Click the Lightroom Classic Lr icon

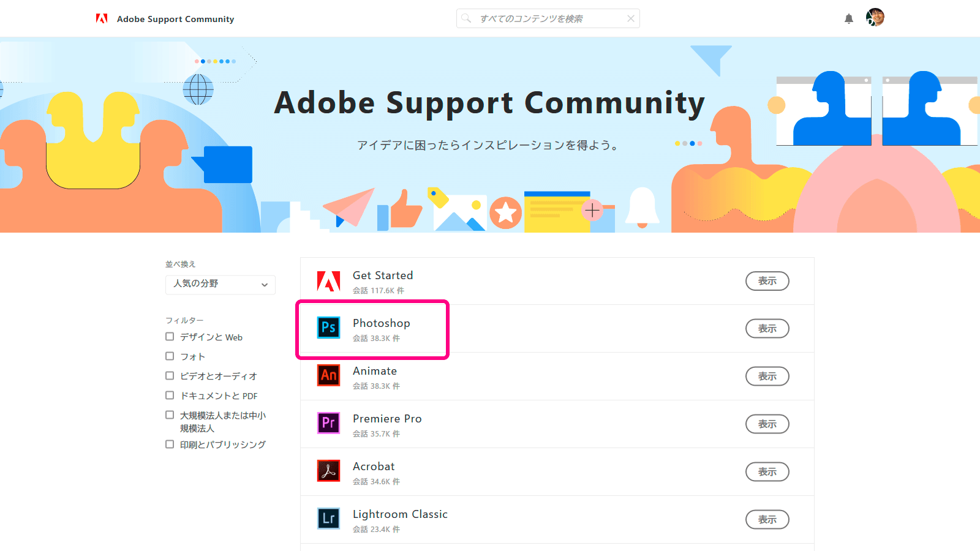[328, 519]
